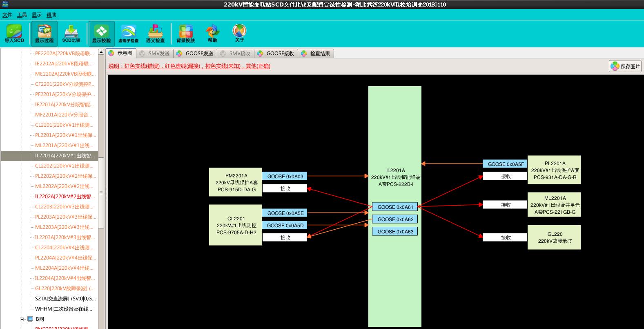Viewport: 644px width, 329px height.
Task: Run the 虚端子检查 tool
Action: [x=128, y=34]
